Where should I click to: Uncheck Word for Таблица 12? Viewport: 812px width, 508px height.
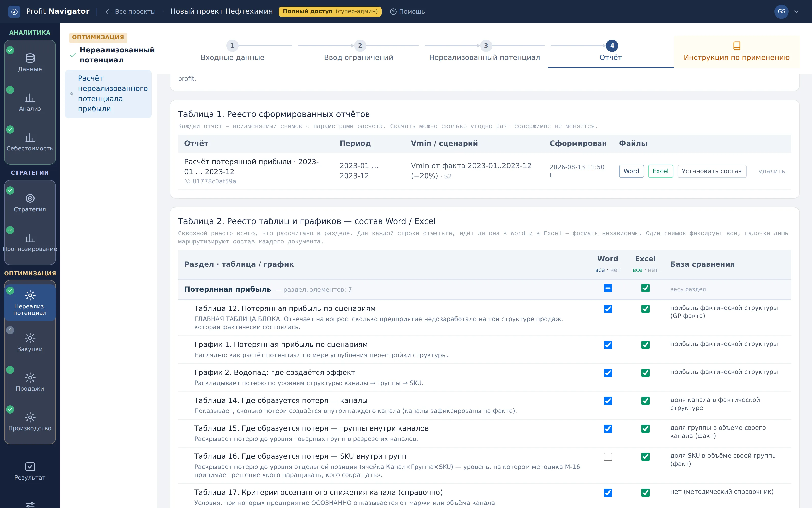point(608,309)
